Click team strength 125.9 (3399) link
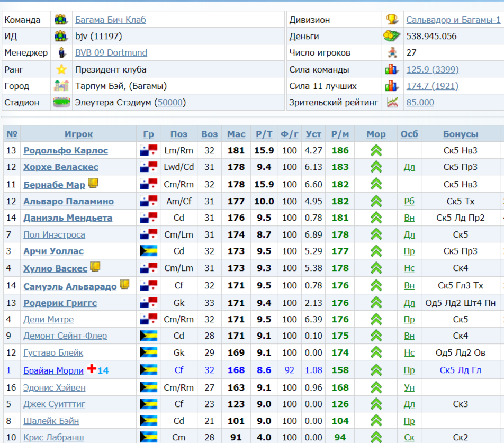Image resolution: width=504 pixels, height=443 pixels. point(432,69)
